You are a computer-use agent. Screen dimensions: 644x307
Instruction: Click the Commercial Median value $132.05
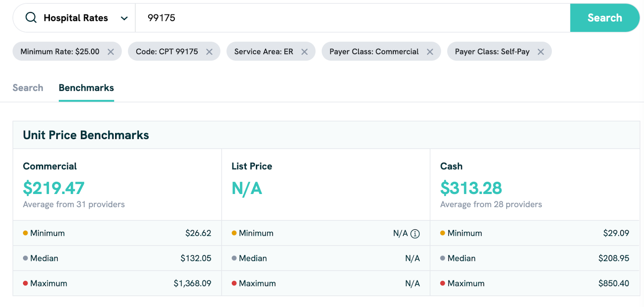(196, 258)
